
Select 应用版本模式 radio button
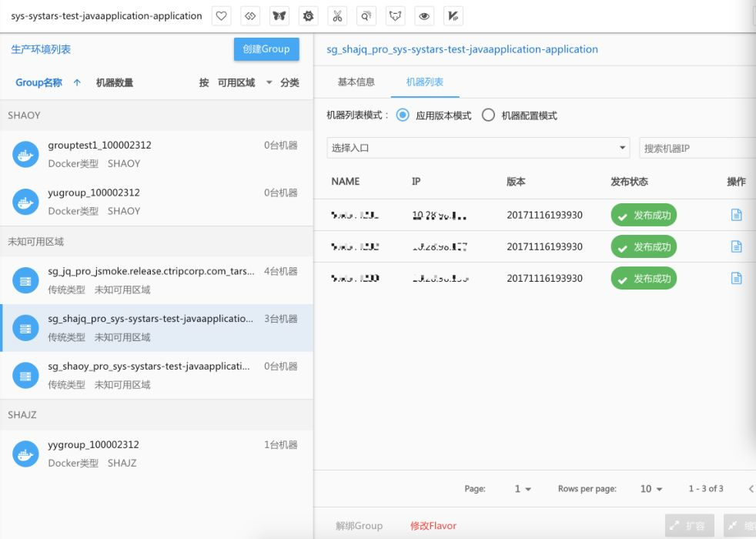coord(403,115)
